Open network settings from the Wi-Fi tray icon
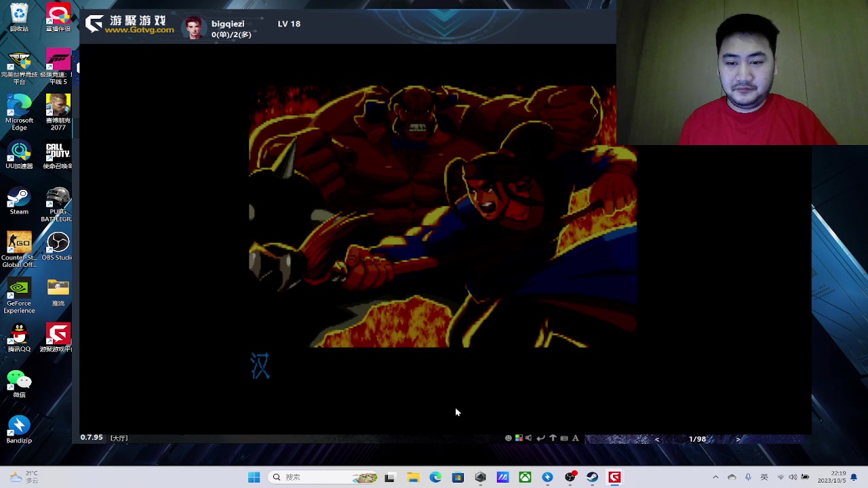 781,477
